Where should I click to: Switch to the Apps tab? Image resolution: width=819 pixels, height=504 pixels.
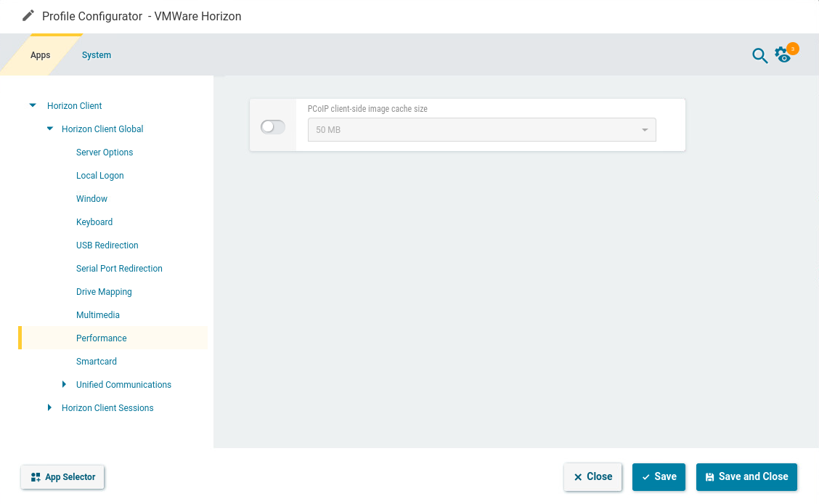[40, 55]
